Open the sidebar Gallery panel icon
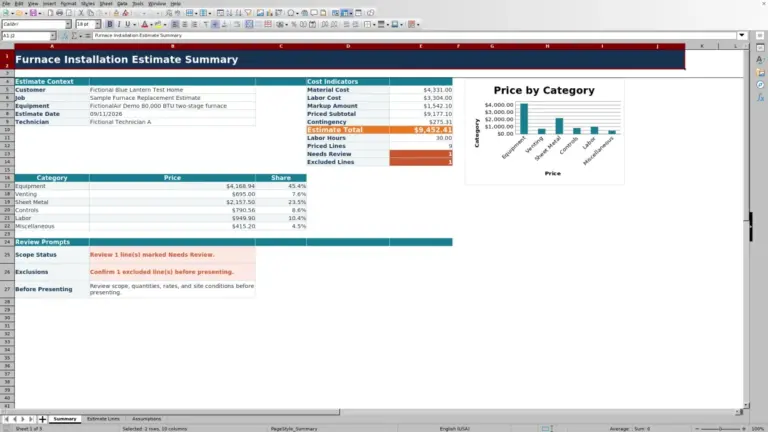 760,72
